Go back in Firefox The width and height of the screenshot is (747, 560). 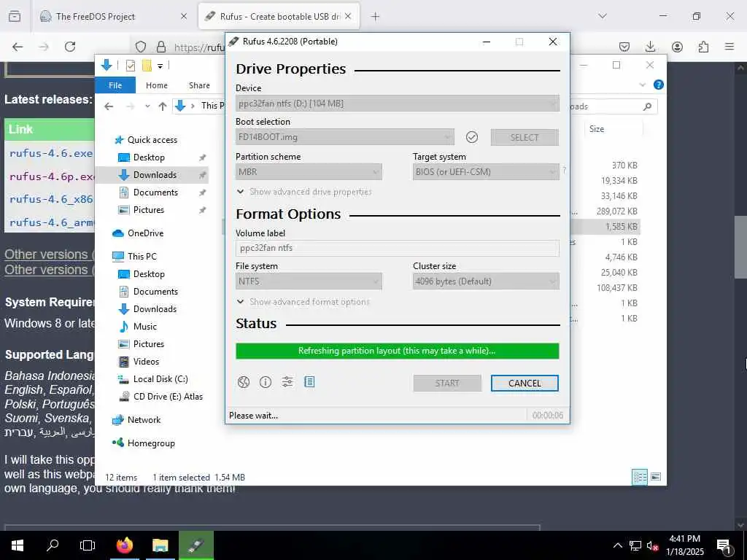18,47
